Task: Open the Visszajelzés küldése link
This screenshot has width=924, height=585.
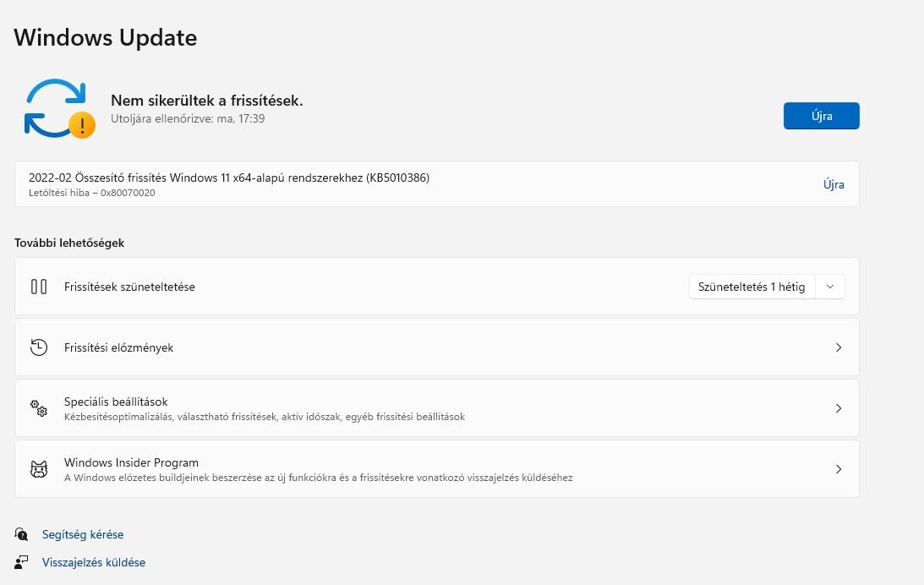Action: click(x=94, y=562)
